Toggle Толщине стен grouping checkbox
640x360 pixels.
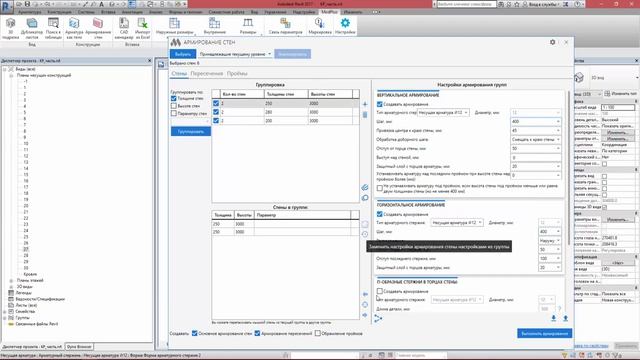pos(173,98)
